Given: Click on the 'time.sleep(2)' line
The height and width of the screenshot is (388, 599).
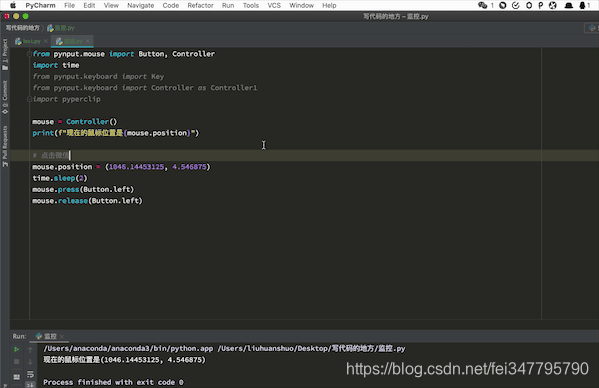Looking at the screenshot, I should [x=60, y=178].
